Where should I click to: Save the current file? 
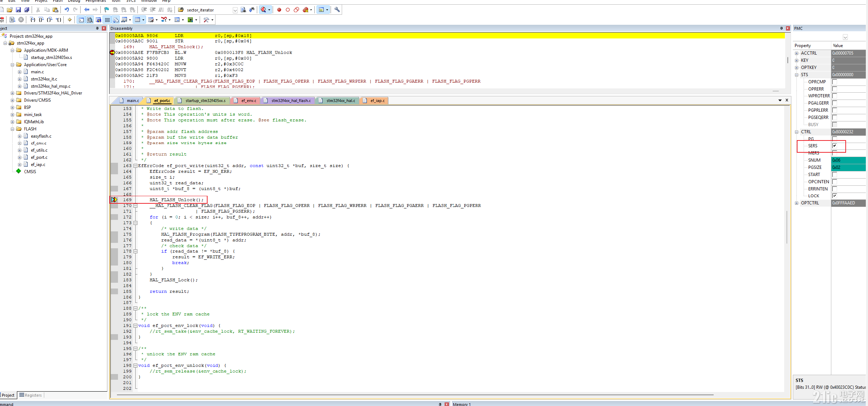coord(18,10)
